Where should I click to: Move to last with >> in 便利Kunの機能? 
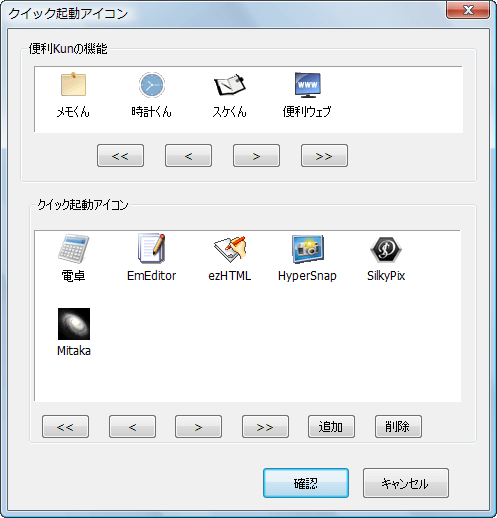point(324,156)
